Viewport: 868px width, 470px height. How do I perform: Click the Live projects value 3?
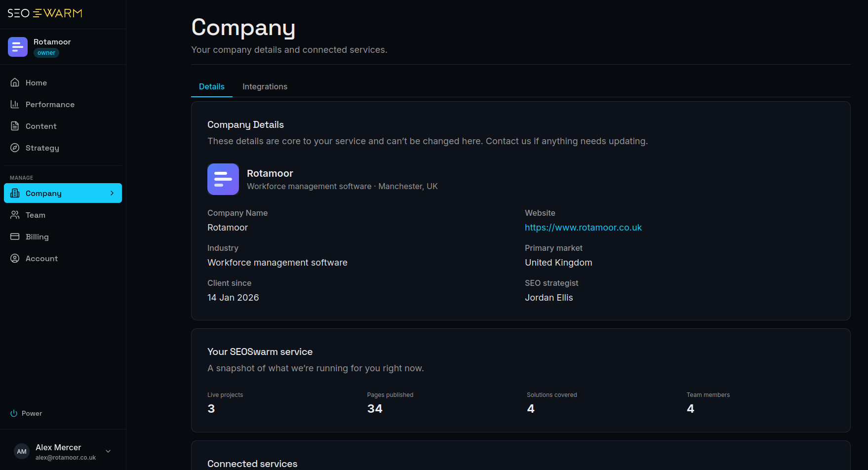211,409
